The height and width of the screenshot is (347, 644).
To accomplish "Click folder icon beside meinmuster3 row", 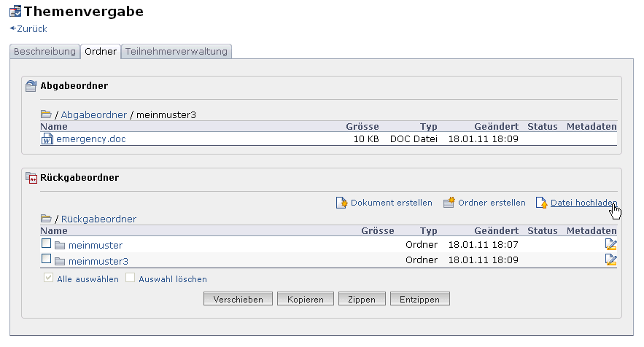I will pyautogui.click(x=61, y=261).
